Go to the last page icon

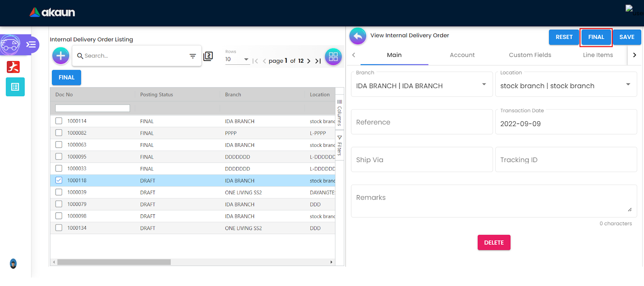point(318,61)
